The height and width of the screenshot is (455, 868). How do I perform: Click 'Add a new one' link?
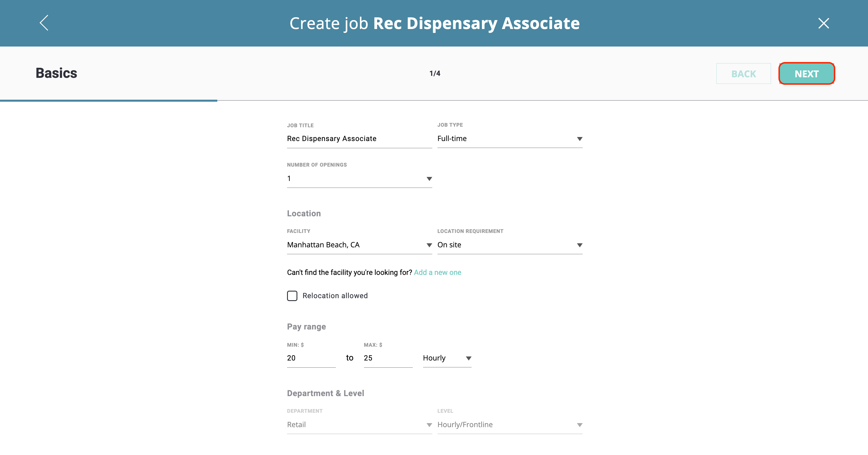coord(437,272)
